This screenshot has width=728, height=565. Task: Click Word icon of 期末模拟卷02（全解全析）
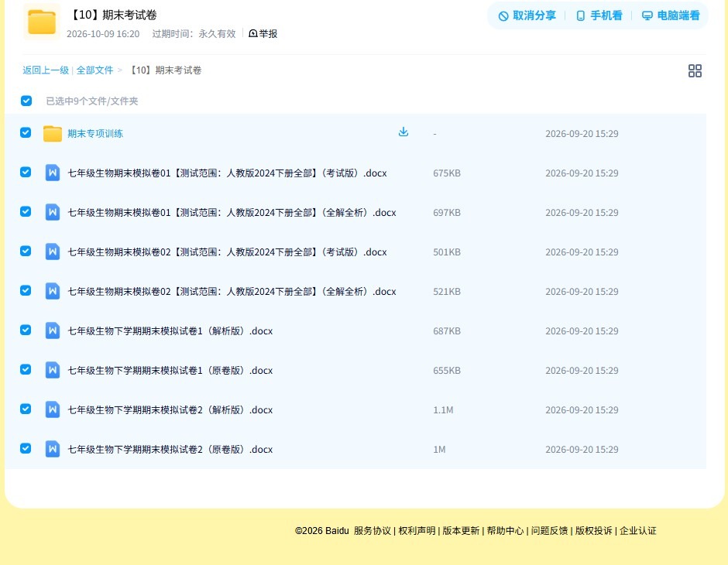click(53, 291)
